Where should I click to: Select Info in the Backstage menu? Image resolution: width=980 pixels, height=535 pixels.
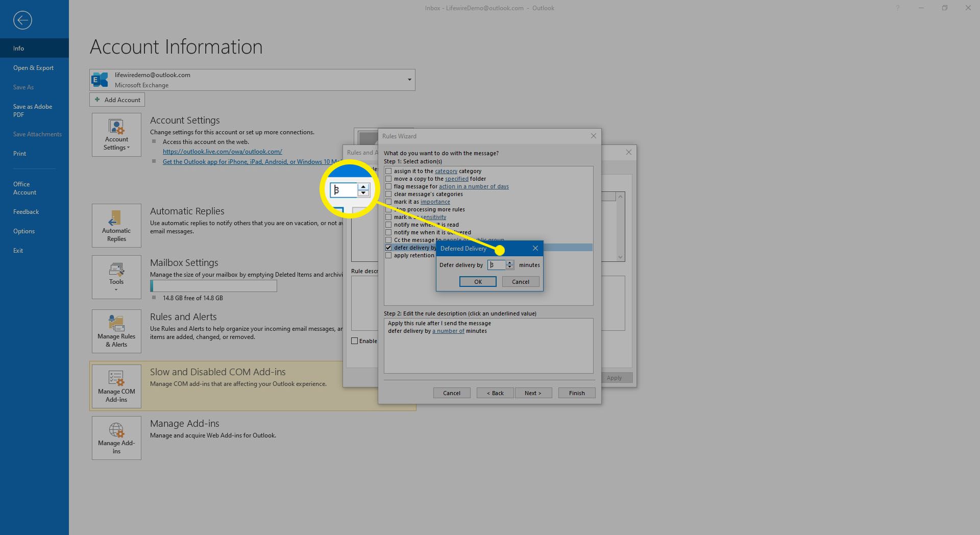pos(34,48)
